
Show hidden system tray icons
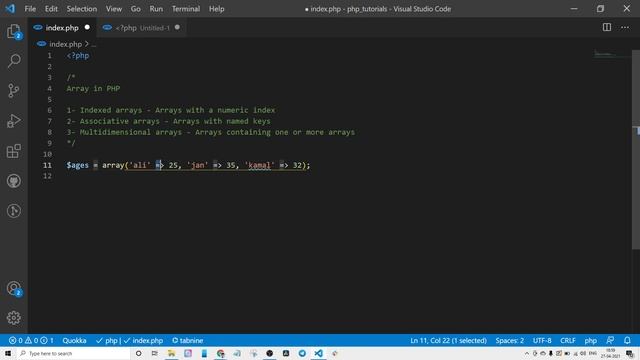point(527,353)
